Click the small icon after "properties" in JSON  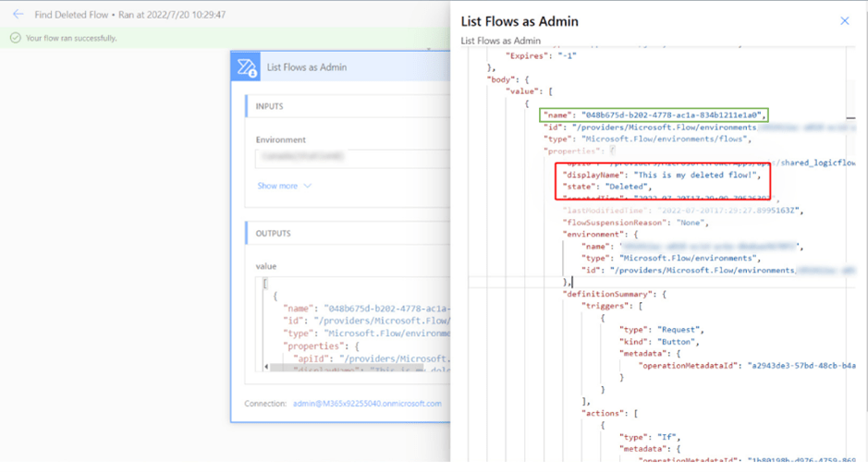[612, 150]
